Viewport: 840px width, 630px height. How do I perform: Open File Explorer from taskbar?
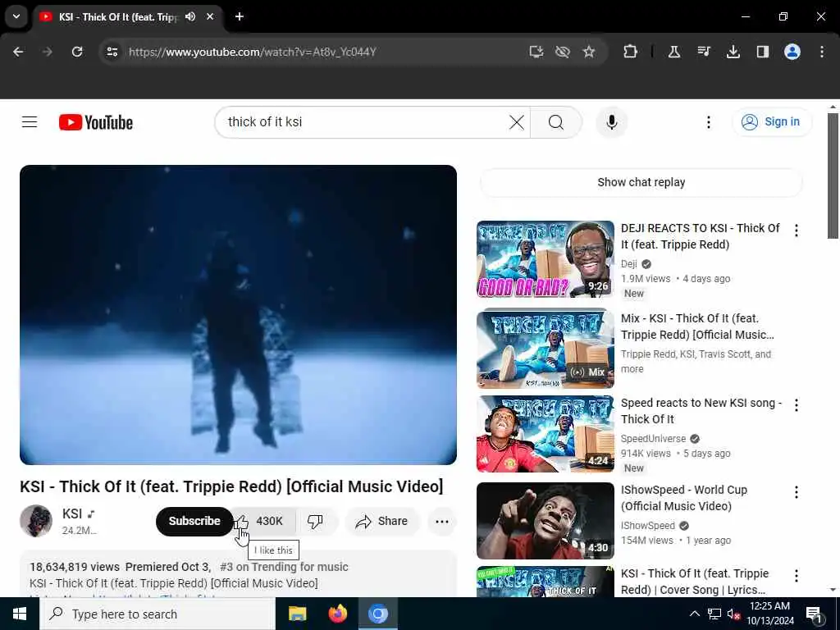point(297,614)
